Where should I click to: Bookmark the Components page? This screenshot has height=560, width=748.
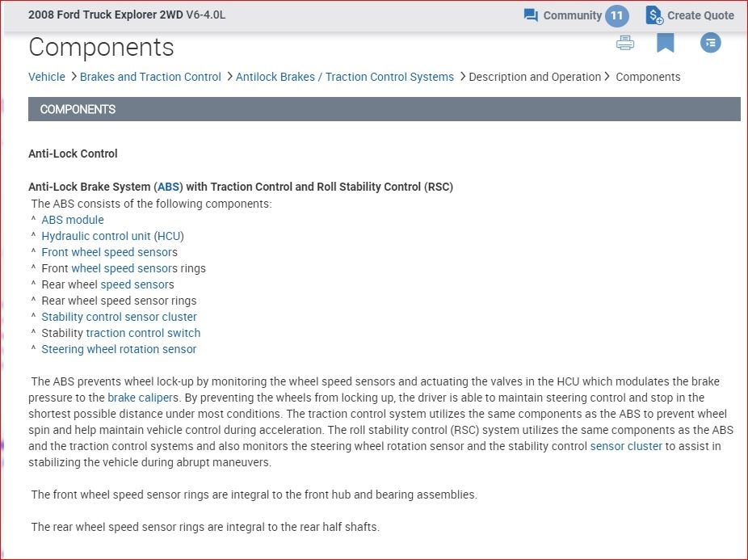coord(666,43)
